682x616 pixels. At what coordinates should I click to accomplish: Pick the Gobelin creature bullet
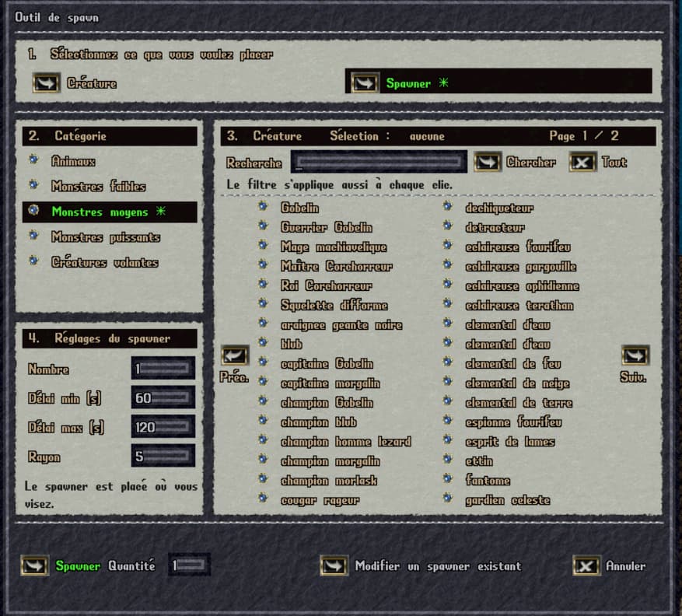(263, 206)
